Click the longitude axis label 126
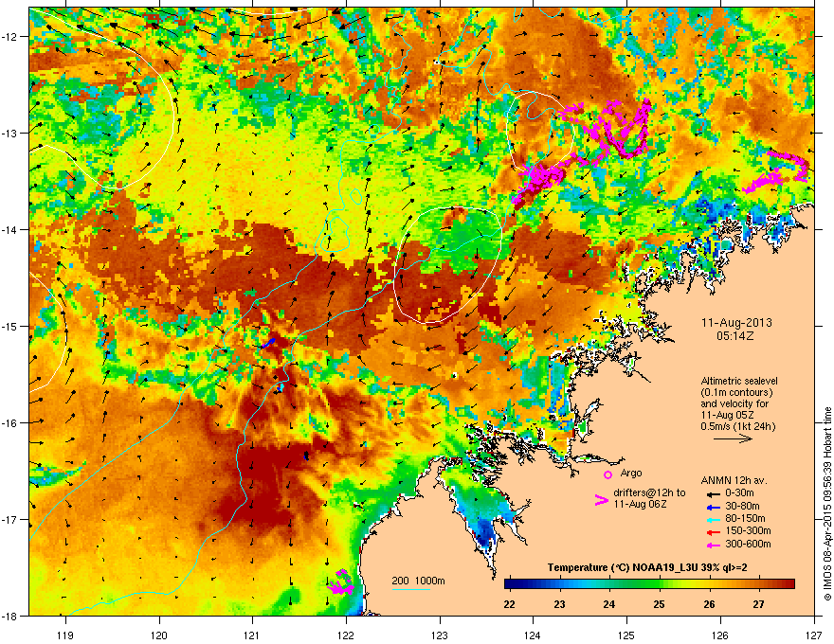The height and width of the screenshot is (644, 834). click(x=720, y=635)
